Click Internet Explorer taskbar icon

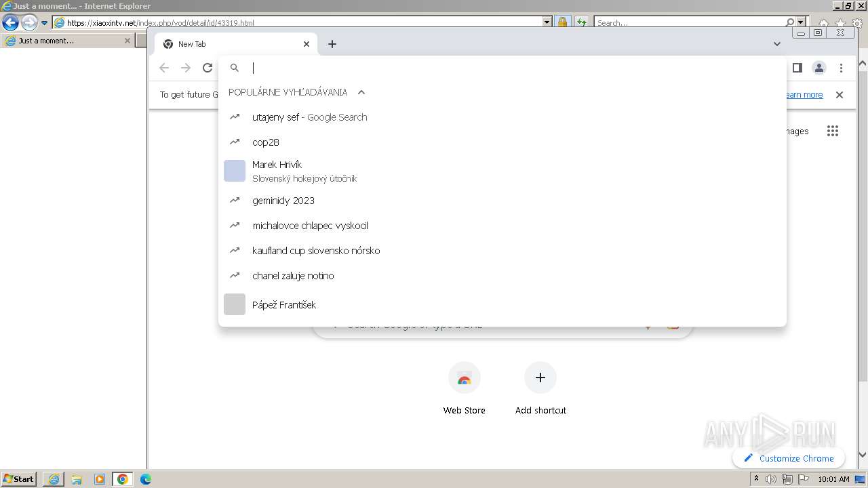click(54, 479)
